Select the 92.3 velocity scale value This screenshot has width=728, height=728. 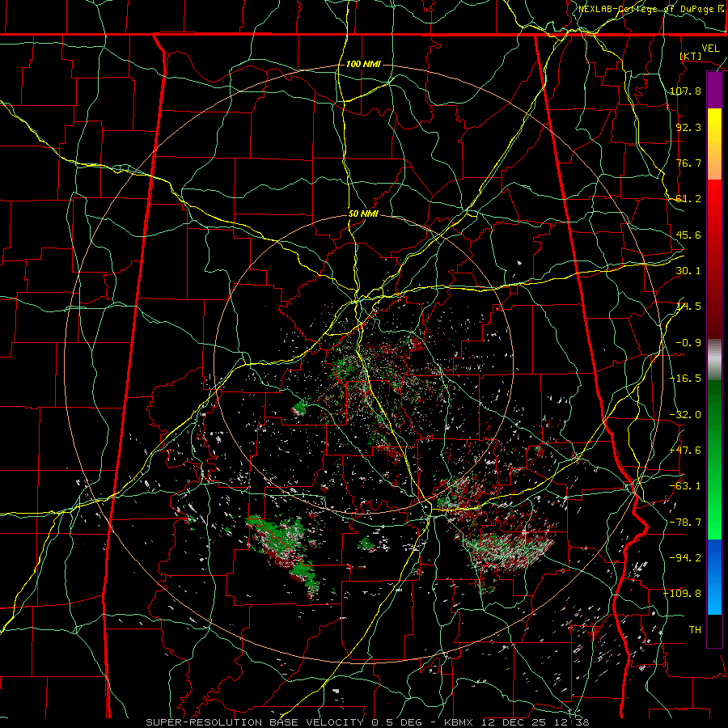pos(688,127)
